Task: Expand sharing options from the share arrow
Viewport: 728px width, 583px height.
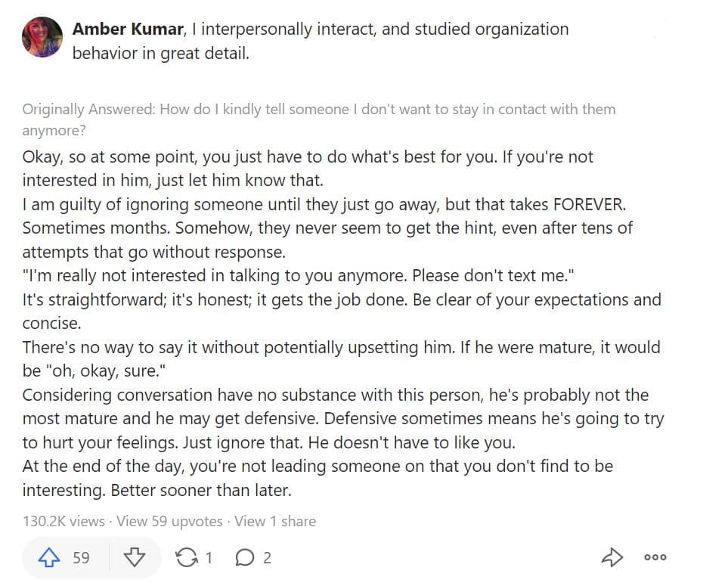Action: point(612,557)
